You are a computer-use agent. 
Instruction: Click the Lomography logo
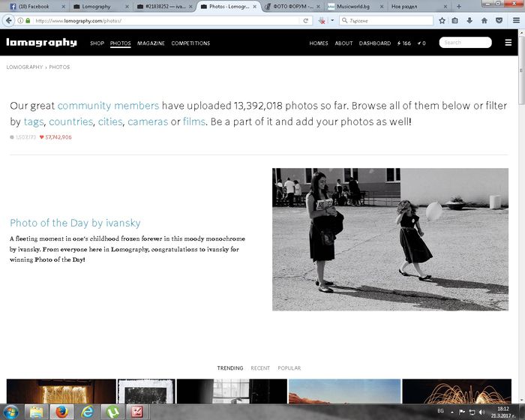point(41,43)
